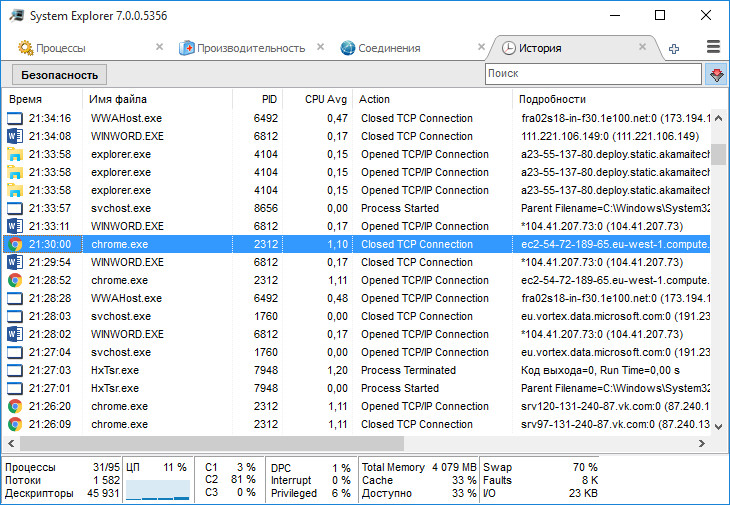
Task: Select the HxTsr.exe Process Terminated row
Action: (x=357, y=370)
